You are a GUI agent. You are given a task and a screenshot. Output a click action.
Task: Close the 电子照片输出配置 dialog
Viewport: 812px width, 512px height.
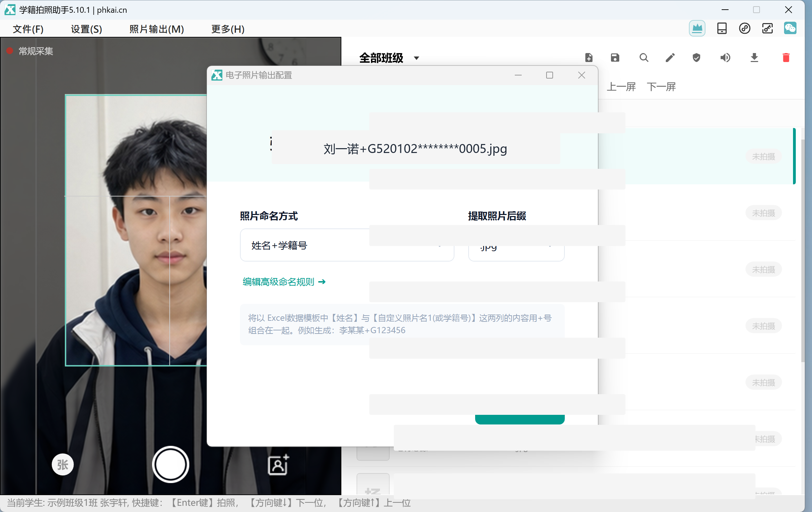click(x=582, y=75)
